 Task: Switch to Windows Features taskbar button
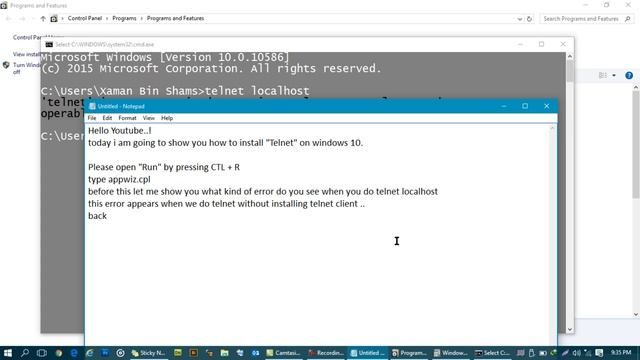point(451,353)
